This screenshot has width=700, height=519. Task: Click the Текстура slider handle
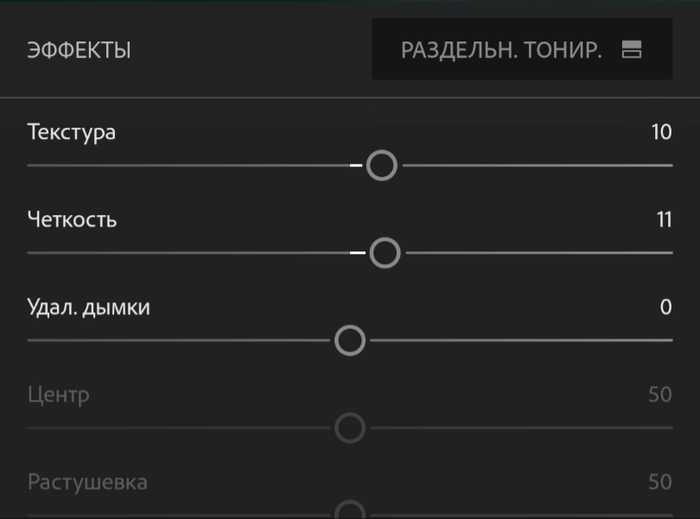pyautogui.click(x=381, y=165)
